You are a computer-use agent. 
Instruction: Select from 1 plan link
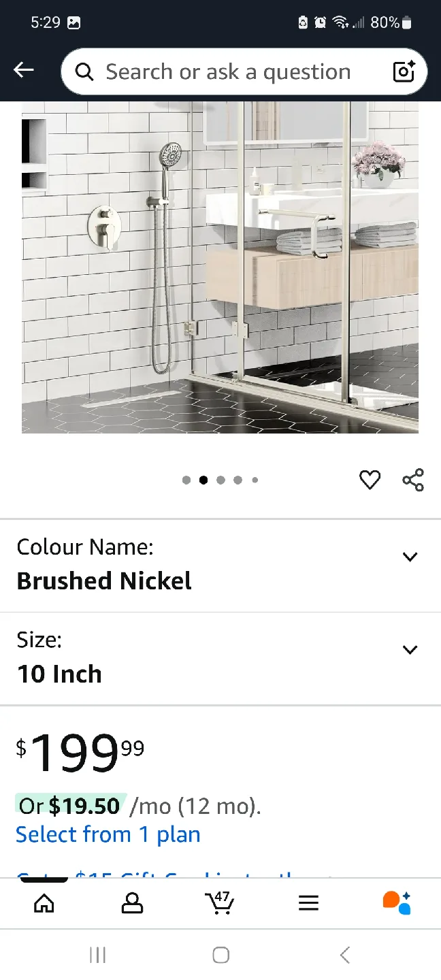tap(108, 834)
